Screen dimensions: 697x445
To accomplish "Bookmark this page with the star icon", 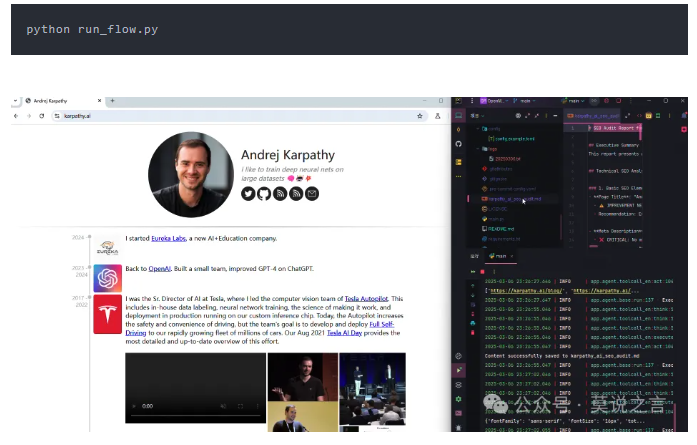I will click(x=418, y=116).
